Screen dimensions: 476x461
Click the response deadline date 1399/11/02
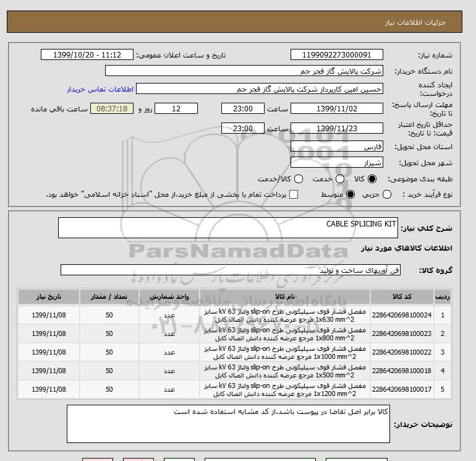pos(337,108)
